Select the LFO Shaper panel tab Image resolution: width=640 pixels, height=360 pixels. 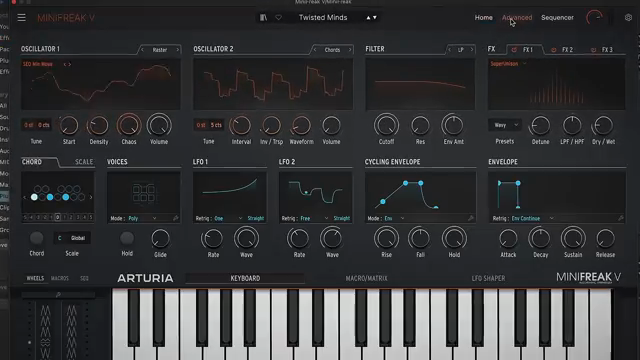[x=488, y=278]
